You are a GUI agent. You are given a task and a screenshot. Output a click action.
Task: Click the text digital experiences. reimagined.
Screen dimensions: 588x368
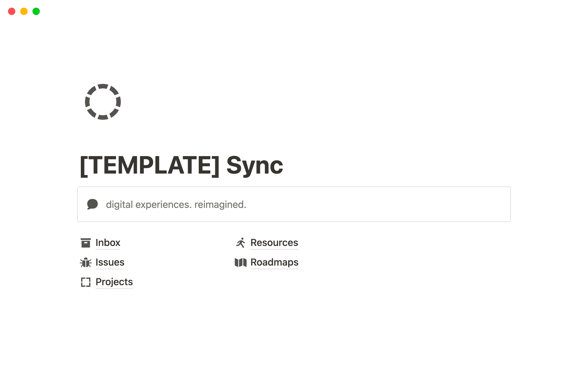[176, 204]
